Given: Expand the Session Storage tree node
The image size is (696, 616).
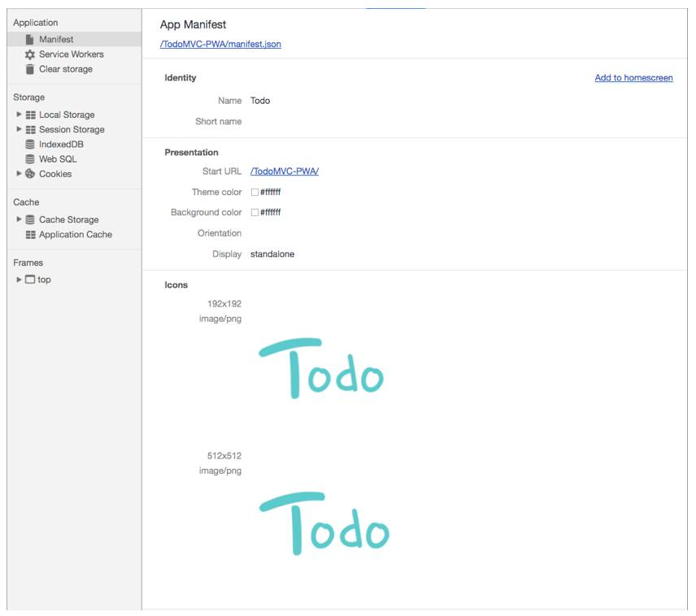Looking at the screenshot, I should (x=19, y=129).
